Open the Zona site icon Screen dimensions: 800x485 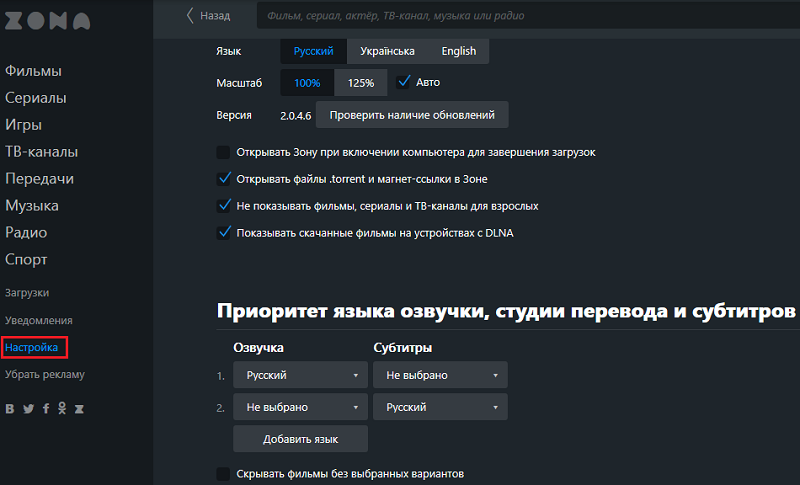79,409
